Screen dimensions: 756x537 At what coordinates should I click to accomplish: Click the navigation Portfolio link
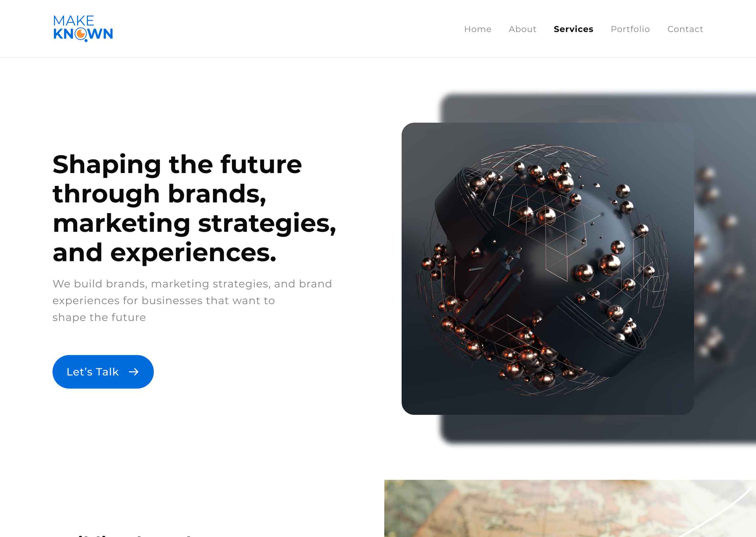tap(630, 29)
